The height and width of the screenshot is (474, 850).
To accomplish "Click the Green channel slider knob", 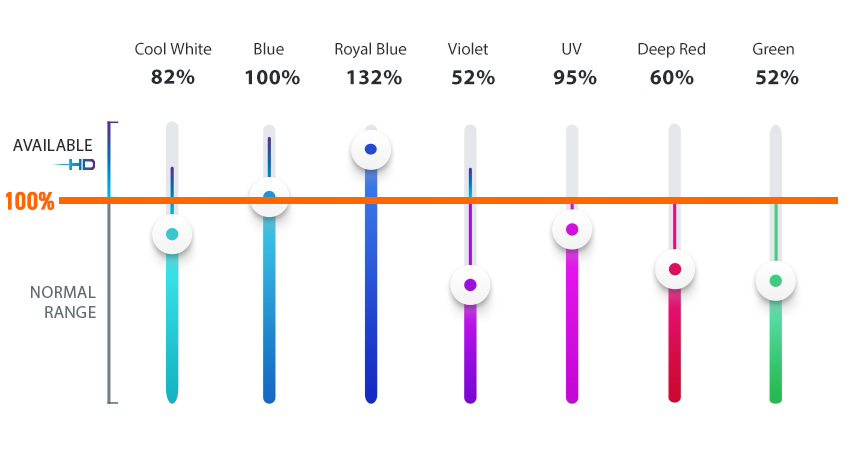I will click(775, 281).
